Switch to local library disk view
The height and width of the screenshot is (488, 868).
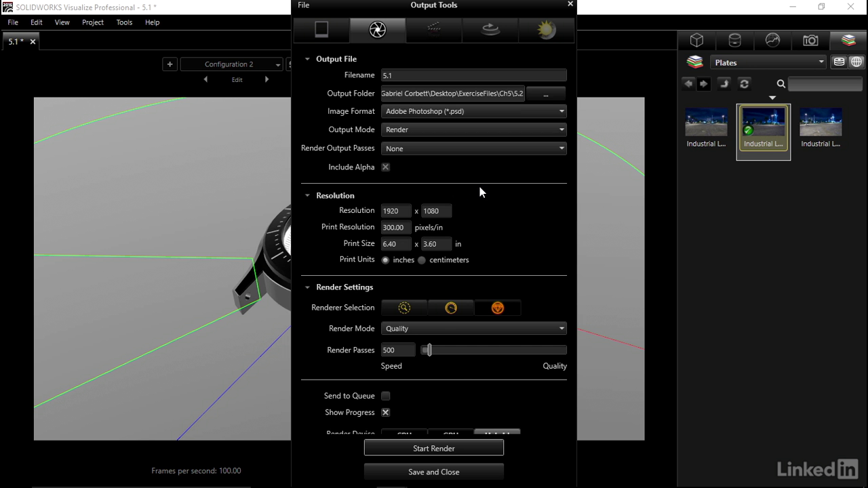(840, 62)
